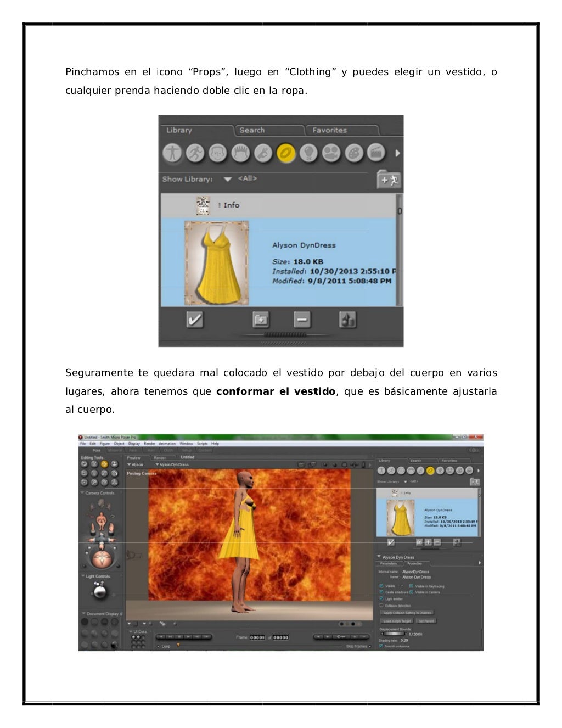562x728 pixels.
Task: Switch to Search tab in enlarged Library panel
Action: tap(269, 130)
